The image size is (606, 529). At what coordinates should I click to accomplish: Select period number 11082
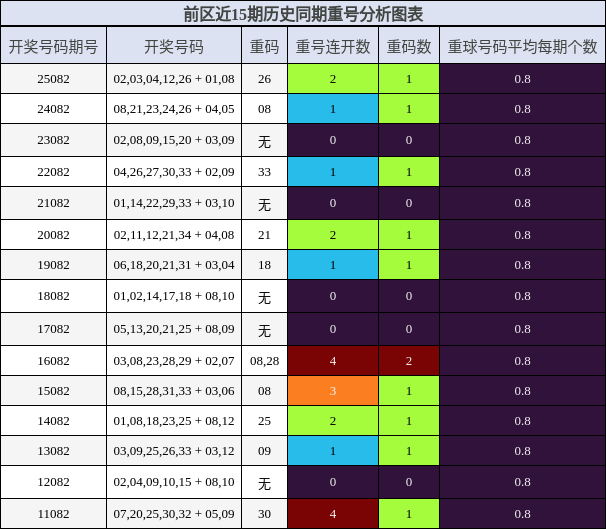pyautogui.click(x=53, y=514)
